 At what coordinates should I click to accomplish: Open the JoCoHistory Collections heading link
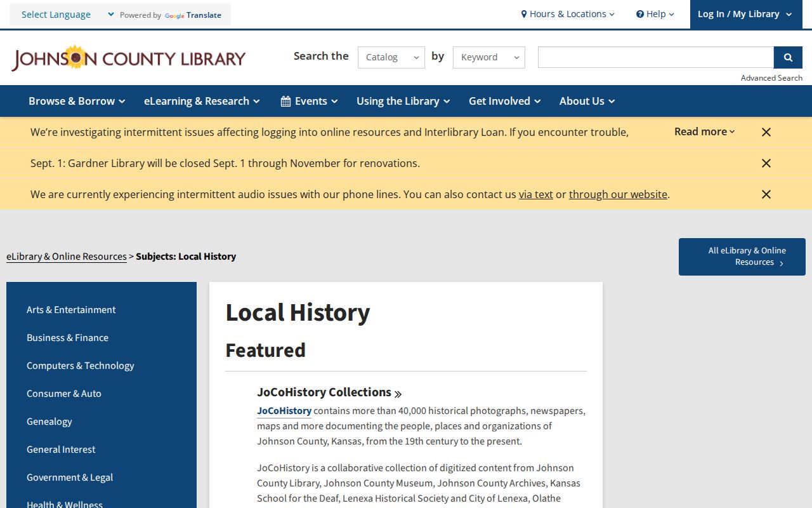tap(324, 392)
